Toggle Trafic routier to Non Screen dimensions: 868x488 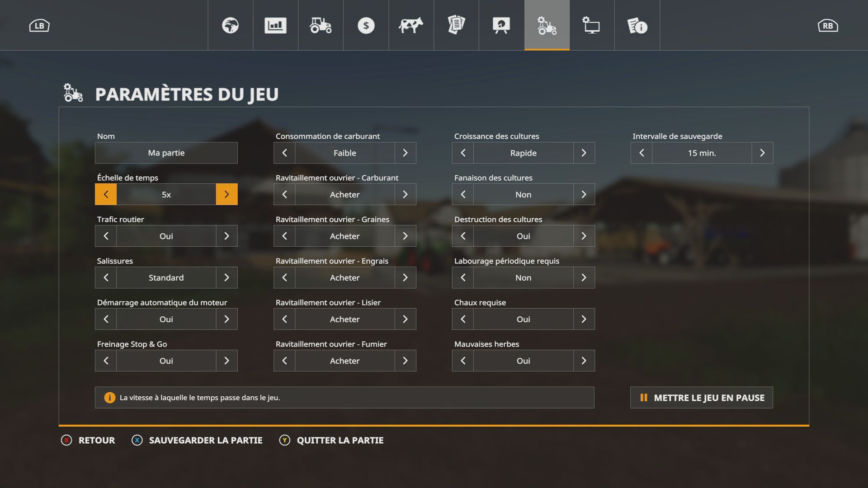pos(226,236)
